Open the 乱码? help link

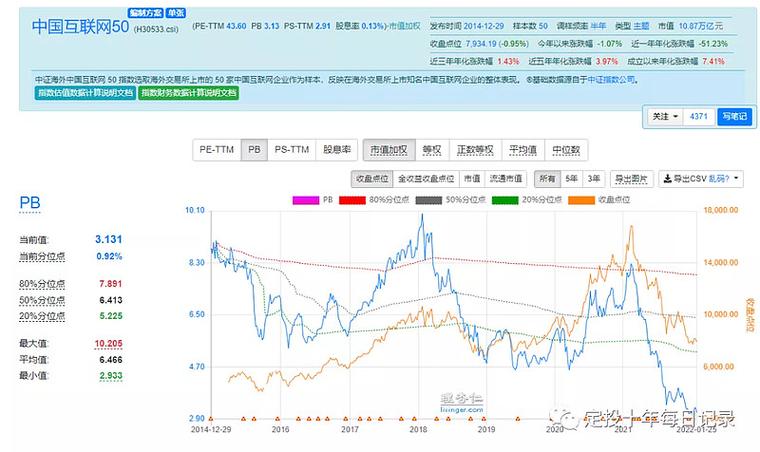(719, 179)
